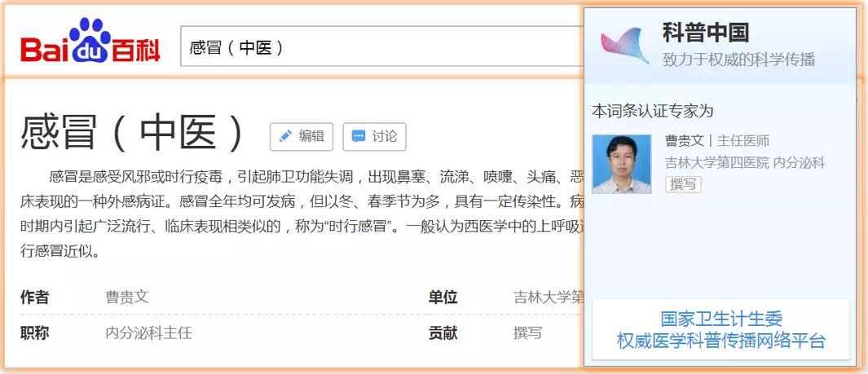Click the 科普中国 wing logo
The height and width of the screenshot is (374, 868).
[625, 46]
